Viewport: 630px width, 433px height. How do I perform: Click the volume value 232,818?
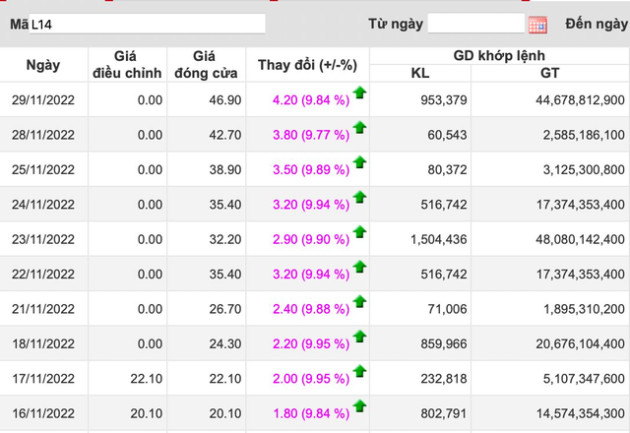pos(444,378)
